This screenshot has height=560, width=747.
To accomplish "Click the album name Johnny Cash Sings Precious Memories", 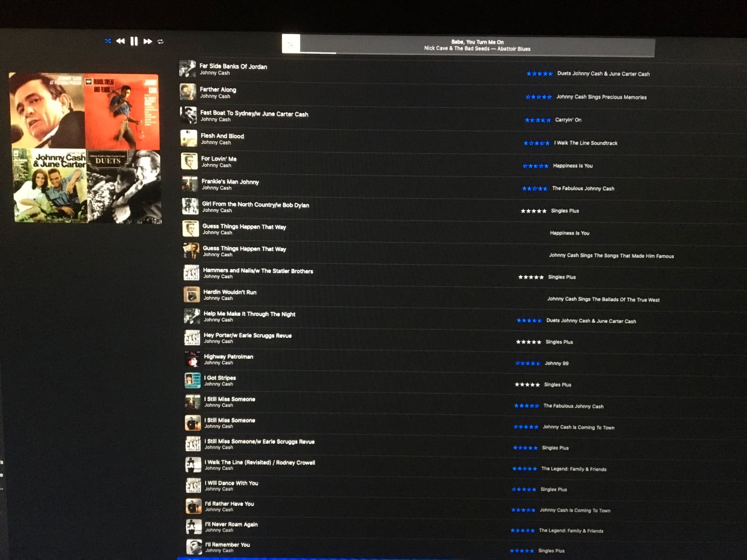I will pyautogui.click(x=601, y=97).
